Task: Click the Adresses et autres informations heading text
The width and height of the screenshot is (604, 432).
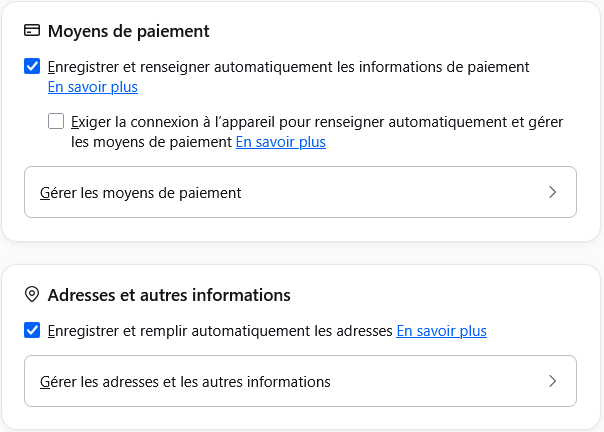Action: (169, 295)
